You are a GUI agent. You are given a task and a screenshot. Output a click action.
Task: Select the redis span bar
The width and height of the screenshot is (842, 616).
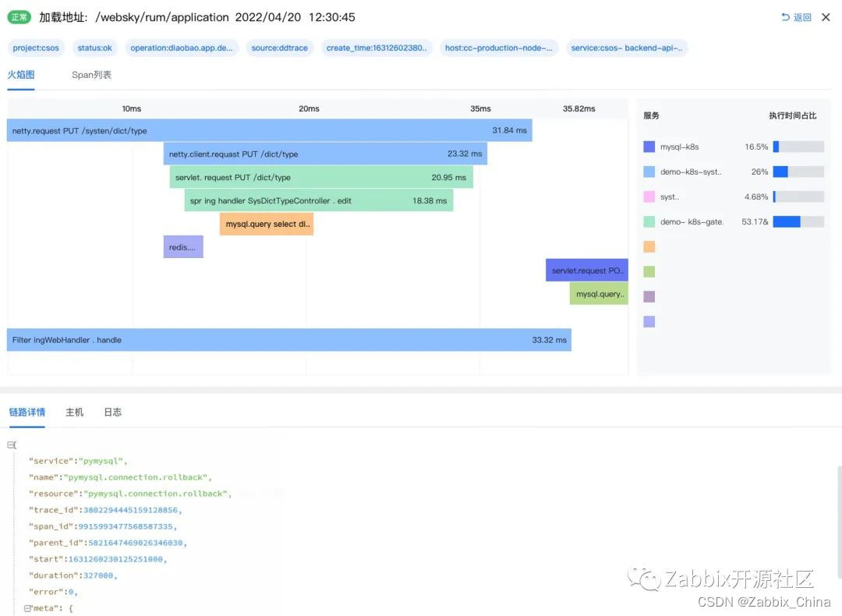pos(183,247)
